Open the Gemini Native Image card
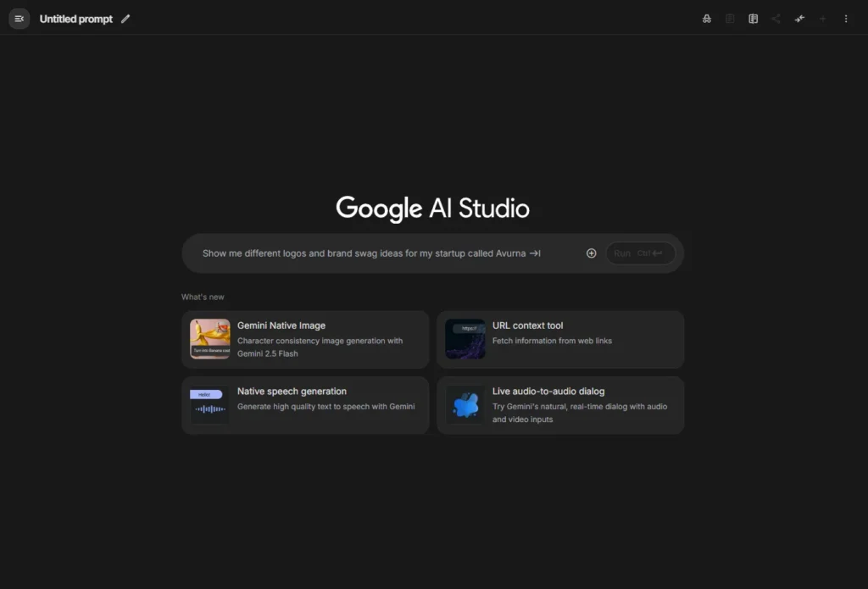The height and width of the screenshot is (589, 868). point(305,339)
